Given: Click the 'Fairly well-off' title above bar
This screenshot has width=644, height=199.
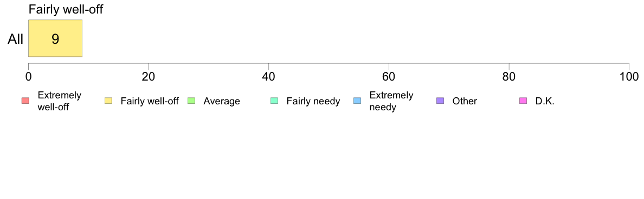Looking at the screenshot, I should pyautogui.click(x=65, y=9).
